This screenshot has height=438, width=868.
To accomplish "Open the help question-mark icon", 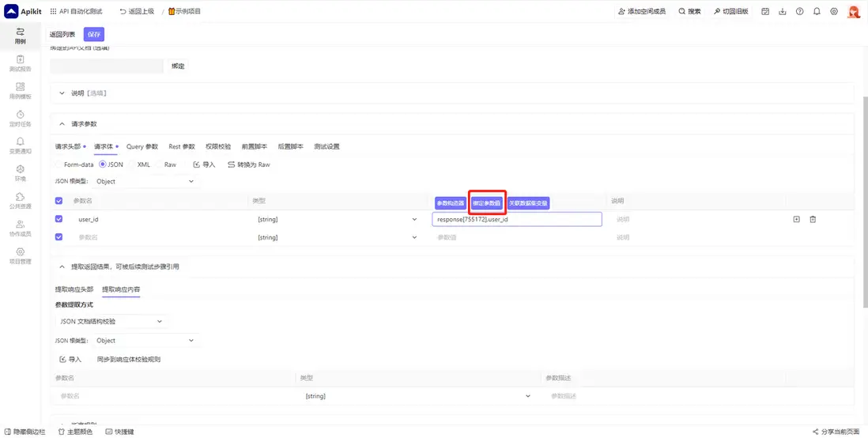I will click(799, 11).
